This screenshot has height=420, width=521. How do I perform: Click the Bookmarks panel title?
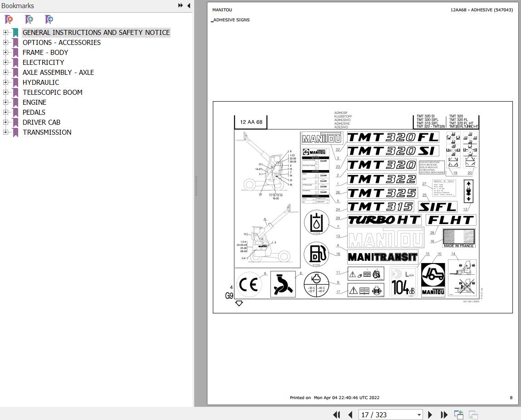pos(18,5)
